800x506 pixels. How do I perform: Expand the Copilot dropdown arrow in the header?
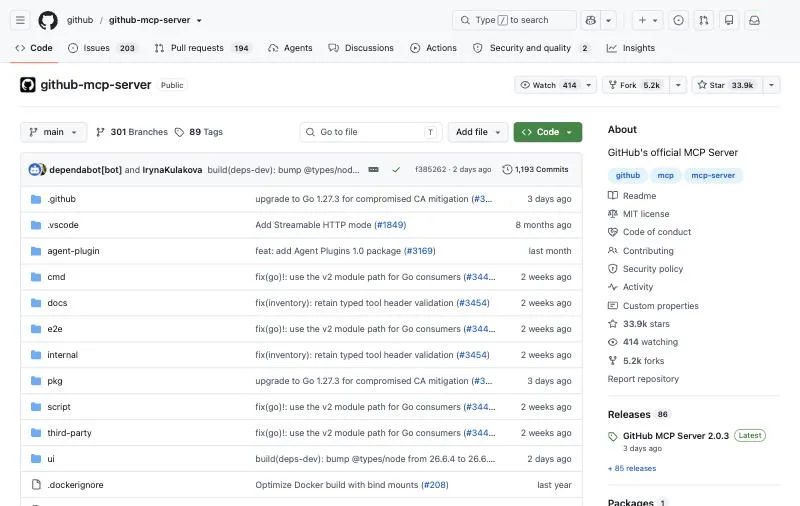[x=609, y=20]
